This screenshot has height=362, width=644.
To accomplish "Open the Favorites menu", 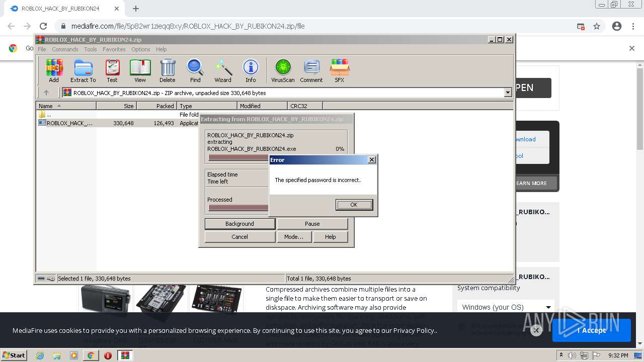I will pos(114,49).
